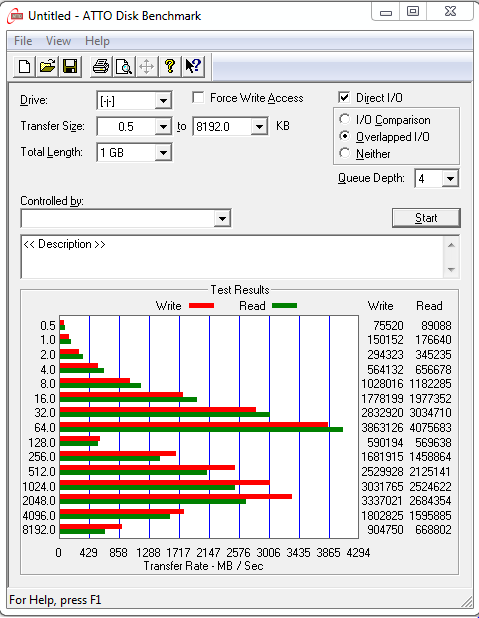Viewport: 479px width, 618px height.
Task: Select the Neither radio option
Action: click(345, 153)
